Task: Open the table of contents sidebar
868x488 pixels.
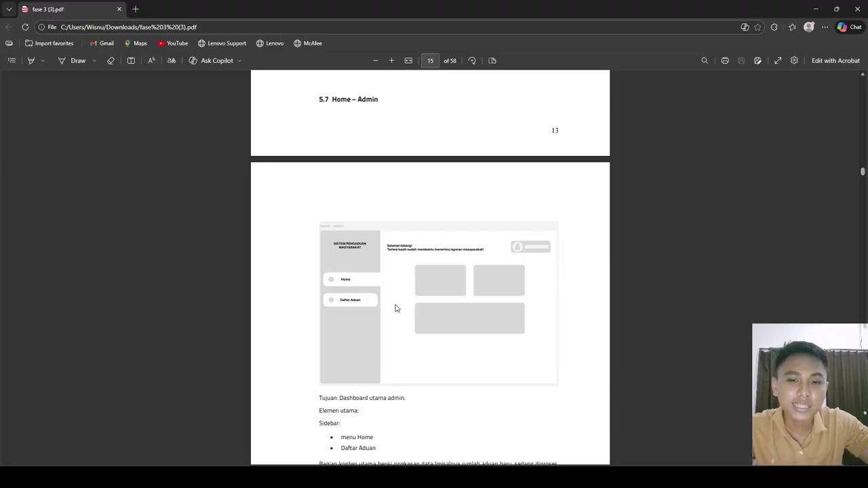Action: pyautogui.click(x=12, y=60)
